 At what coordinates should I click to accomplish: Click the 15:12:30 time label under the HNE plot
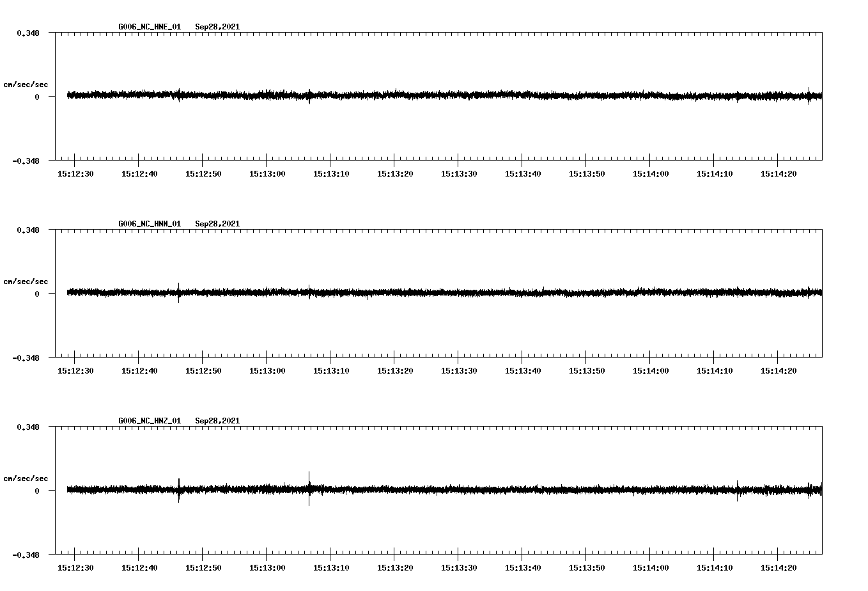75,173
